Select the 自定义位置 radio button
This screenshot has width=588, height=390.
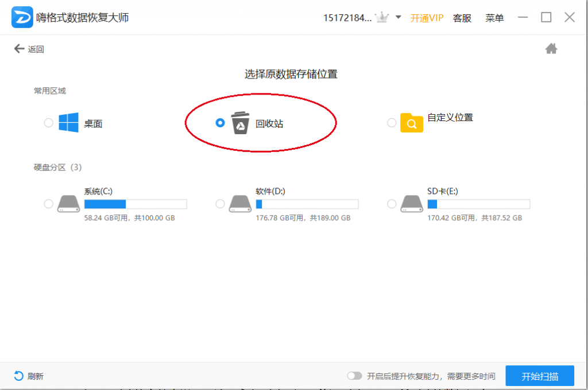pyautogui.click(x=392, y=123)
